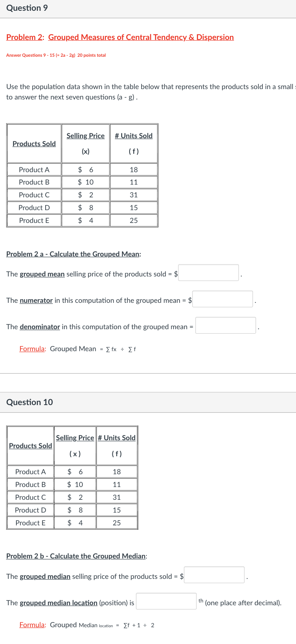Click the grouped median location input field
Viewport: 296px width, 644px height.
coord(166,601)
